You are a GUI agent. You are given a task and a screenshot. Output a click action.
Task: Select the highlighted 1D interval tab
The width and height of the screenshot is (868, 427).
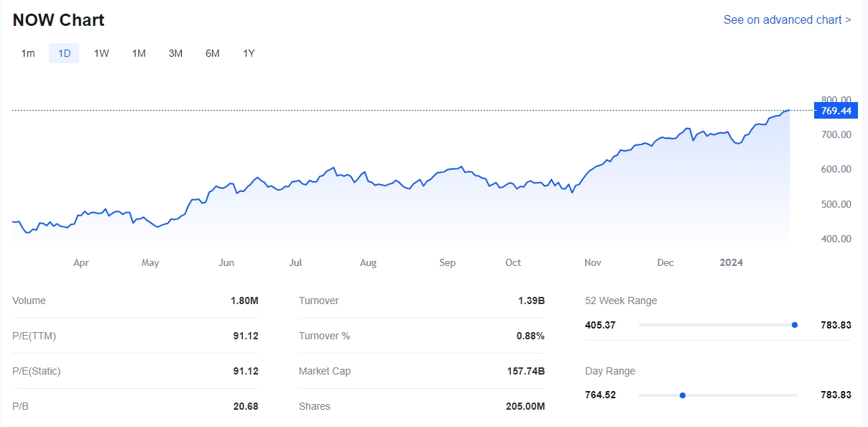pyautogui.click(x=64, y=53)
